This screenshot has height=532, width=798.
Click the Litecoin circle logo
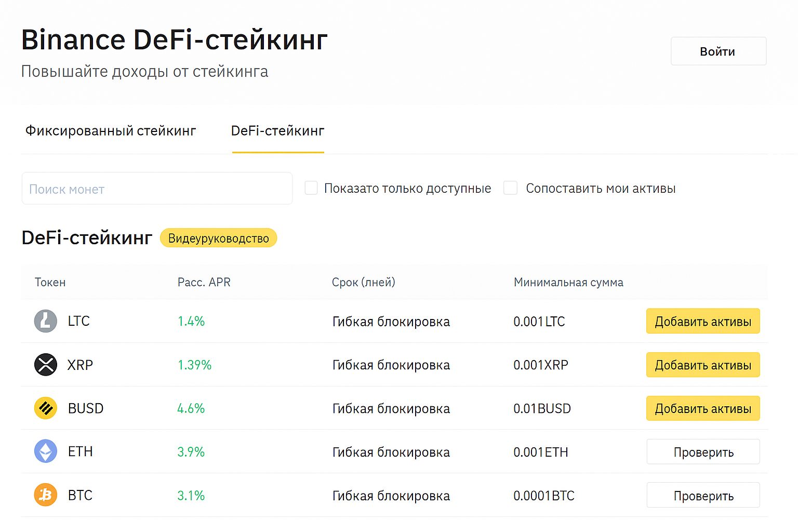tap(45, 321)
